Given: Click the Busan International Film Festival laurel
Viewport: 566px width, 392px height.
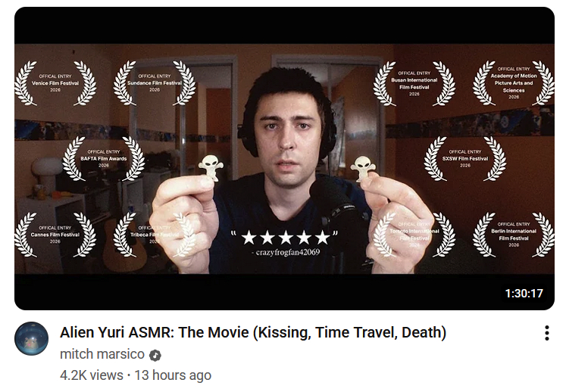Looking at the screenshot, I should [x=414, y=83].
